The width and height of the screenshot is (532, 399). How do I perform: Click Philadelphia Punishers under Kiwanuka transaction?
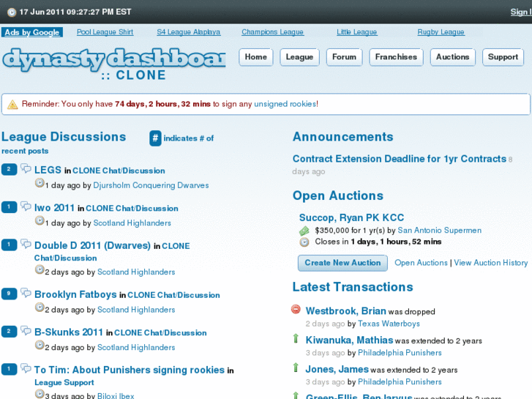400,353
